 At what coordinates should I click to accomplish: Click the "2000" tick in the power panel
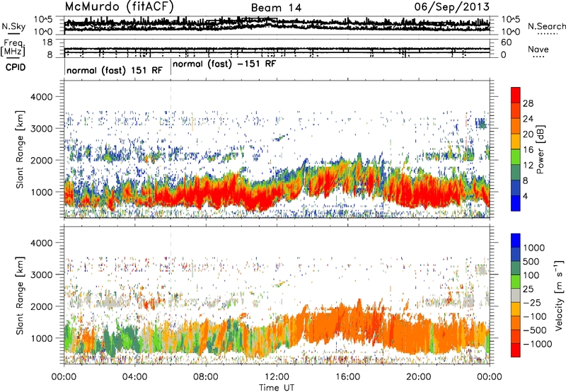(42, 160)
